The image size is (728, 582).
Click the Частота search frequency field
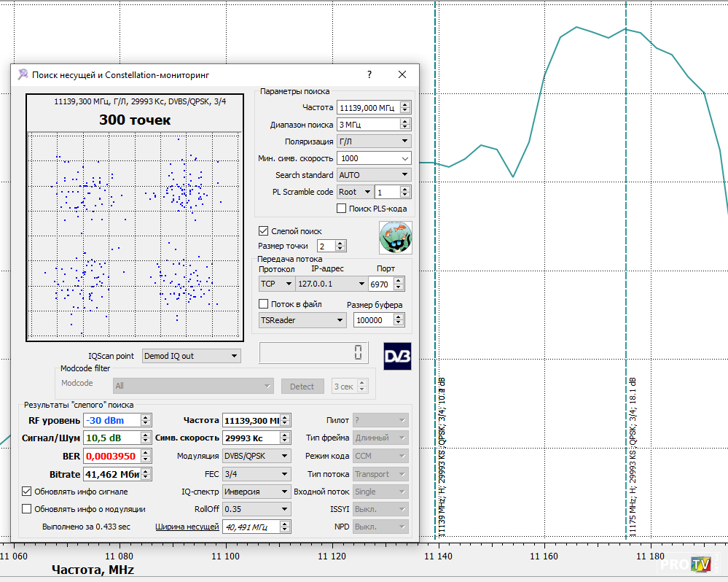click(368, 108)
